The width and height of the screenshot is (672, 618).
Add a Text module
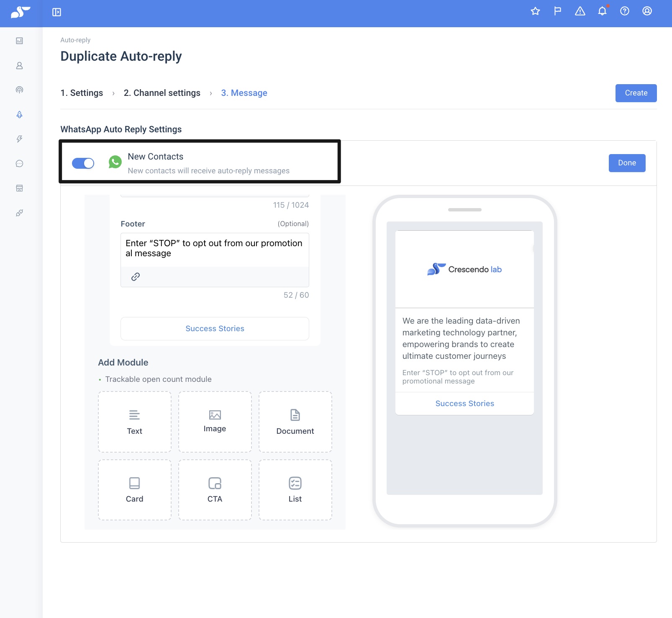click(x=135, y=422)
